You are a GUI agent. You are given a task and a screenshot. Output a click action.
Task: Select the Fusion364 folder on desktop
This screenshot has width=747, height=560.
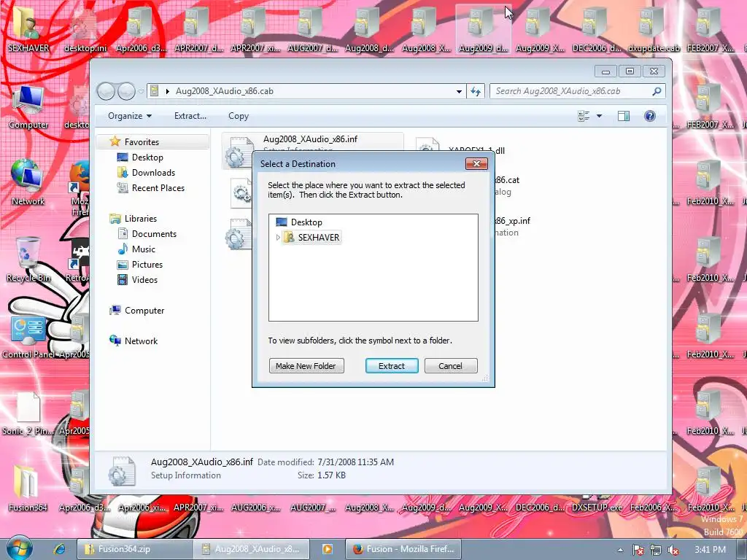[x=27, y=490]
